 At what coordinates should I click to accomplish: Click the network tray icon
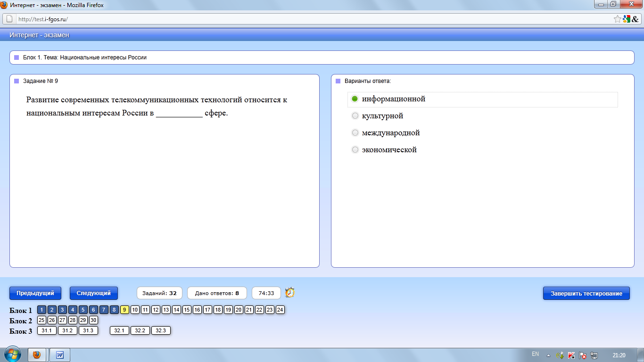(x=594, y=355)
